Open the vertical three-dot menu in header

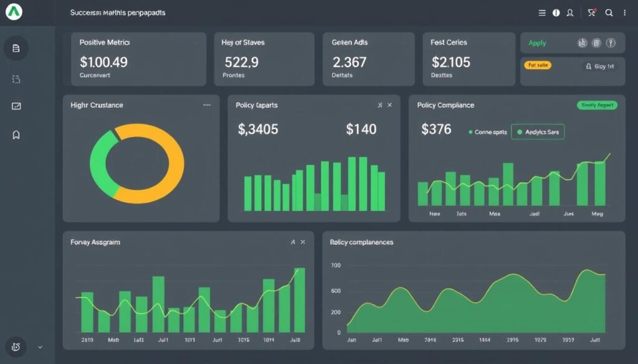(624, 12)
